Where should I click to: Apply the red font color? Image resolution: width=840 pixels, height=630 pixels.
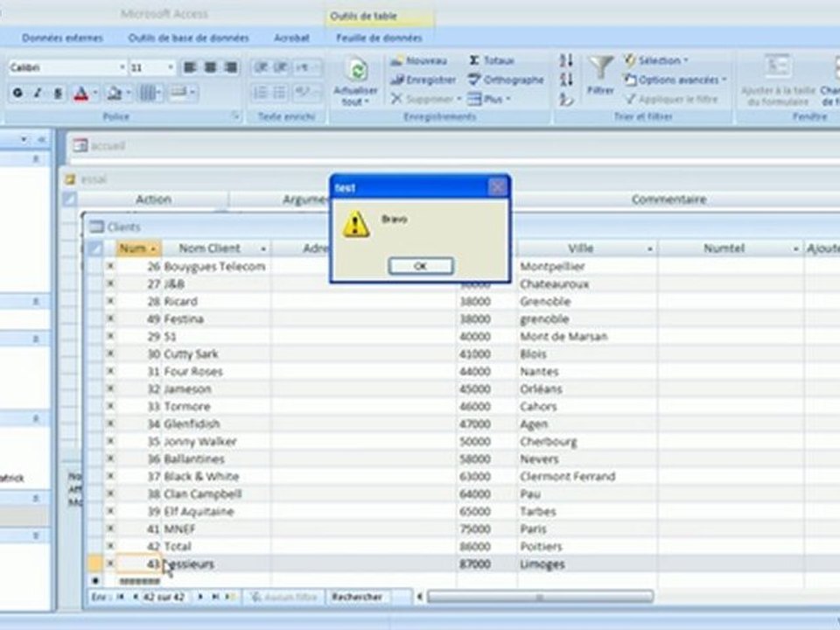(80, 94)
